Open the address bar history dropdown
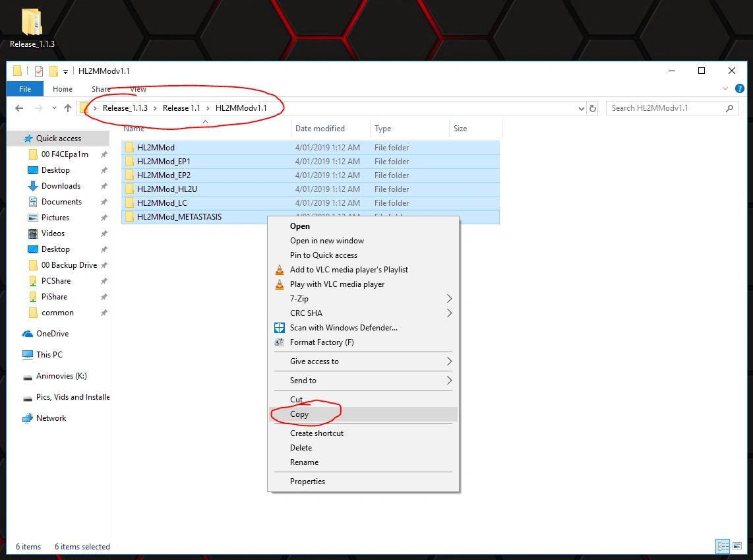This screenshot has width=753, height=560. click(x=581, y=108)
